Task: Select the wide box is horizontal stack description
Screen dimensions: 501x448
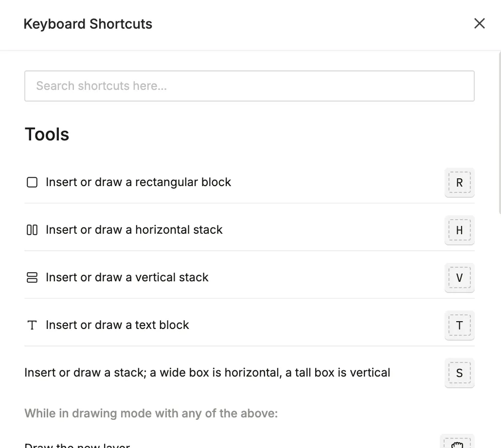Action: click(207, 372)
